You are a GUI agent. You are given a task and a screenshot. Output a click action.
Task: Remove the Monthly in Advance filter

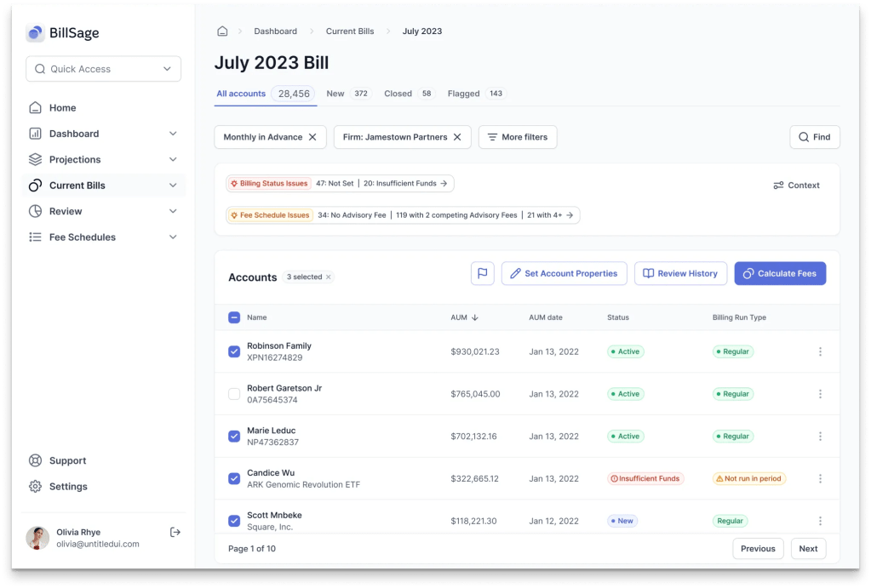(312, 137)
